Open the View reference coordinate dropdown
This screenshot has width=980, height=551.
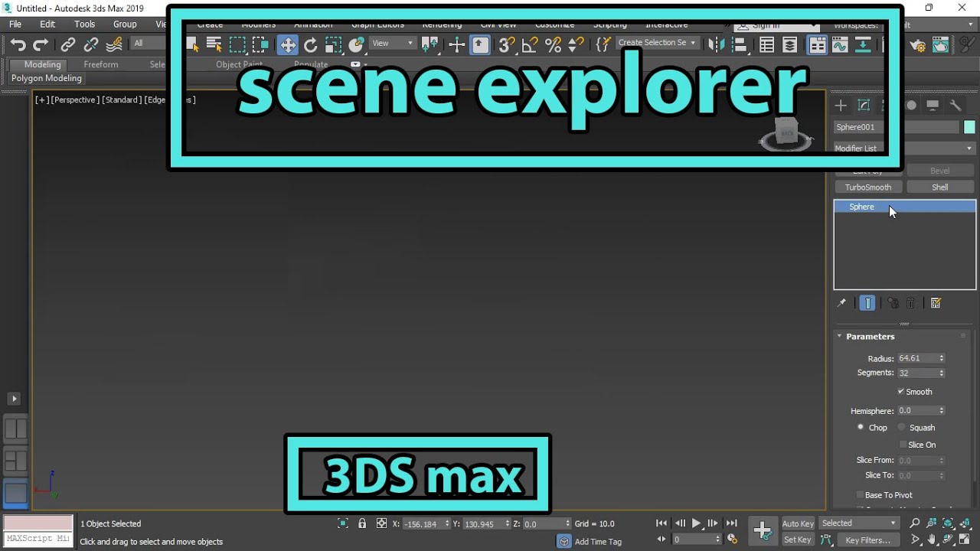[393, 43]
